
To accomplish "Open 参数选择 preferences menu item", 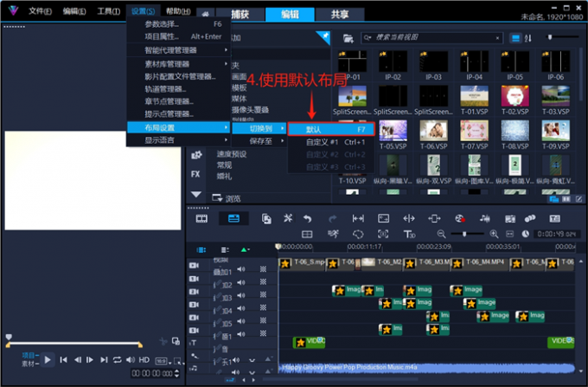I will [x=179, y=24].
